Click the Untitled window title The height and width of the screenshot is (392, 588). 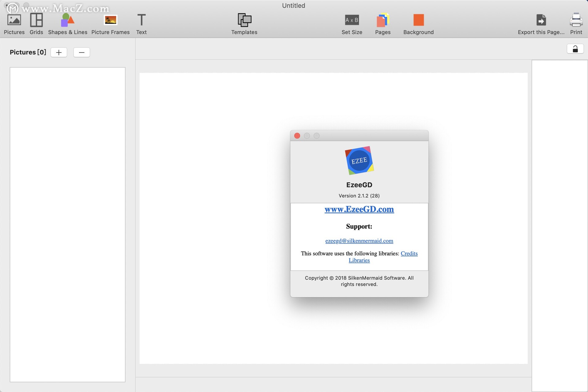[293, 6]
